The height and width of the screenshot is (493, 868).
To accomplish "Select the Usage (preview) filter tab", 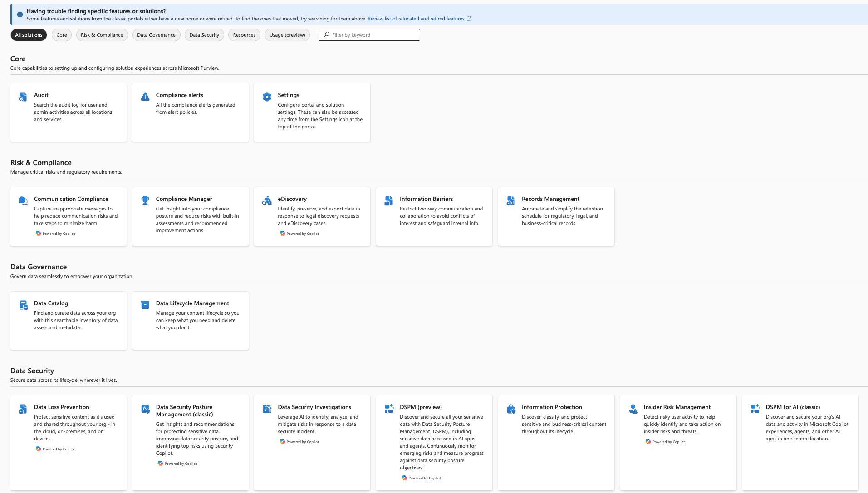I will (287, 35).
